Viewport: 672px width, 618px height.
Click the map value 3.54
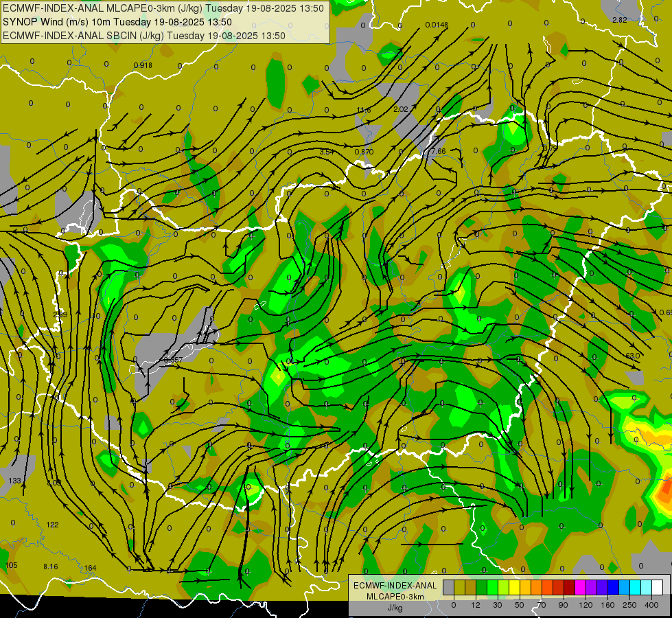point(327,152)
